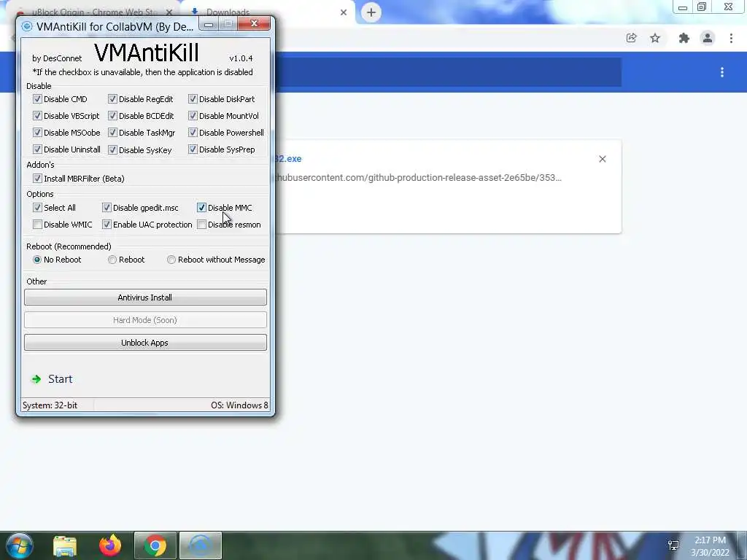
Task: Click the 'OS: Windows 8' status text
Action: (239, 405)
